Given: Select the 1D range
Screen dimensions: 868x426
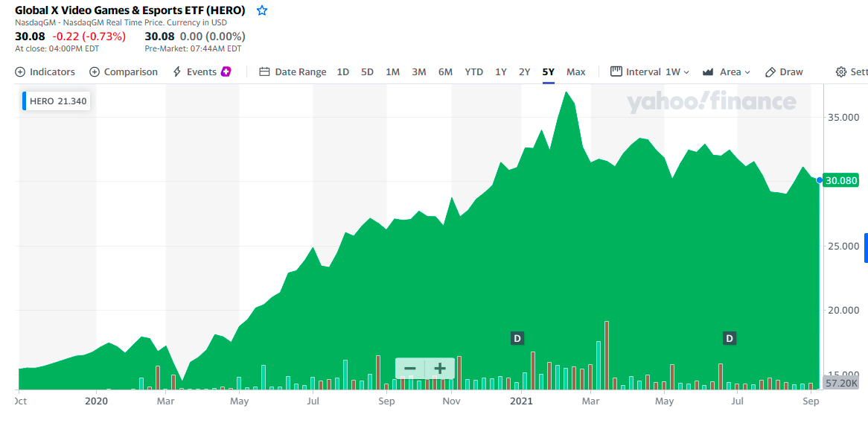Looking at the screenshot, I should coord(343,72).
